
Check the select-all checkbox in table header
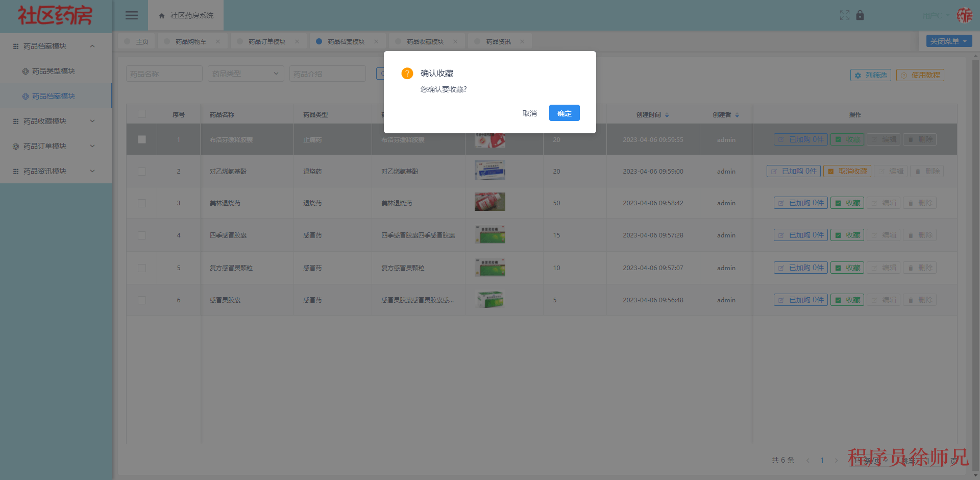pos(141,114)
